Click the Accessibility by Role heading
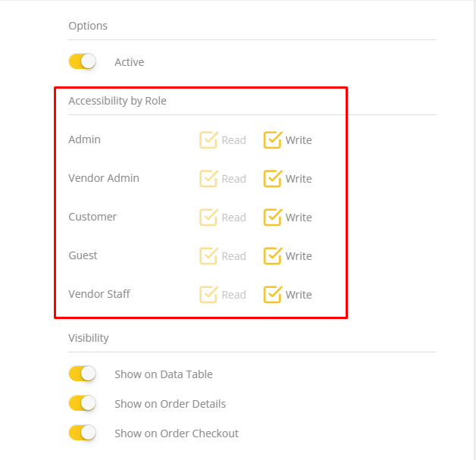The width and height of the screenshot is (476, 460). [x=117, y=101]
